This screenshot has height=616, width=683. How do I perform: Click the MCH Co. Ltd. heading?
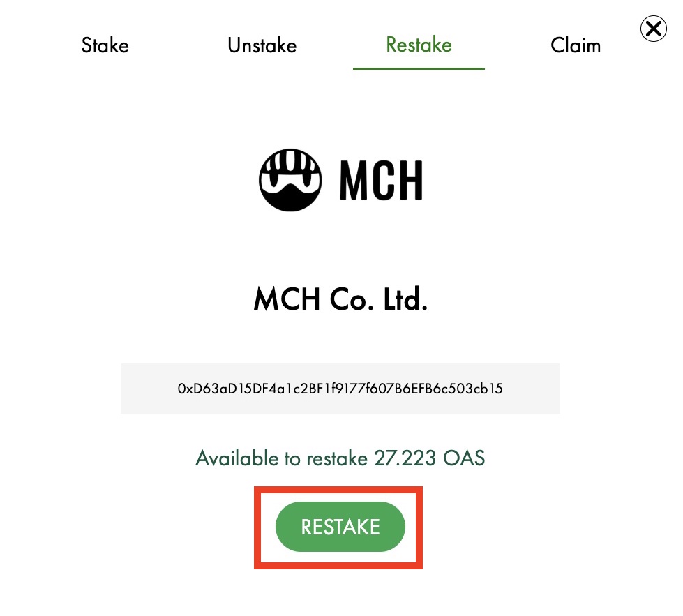340,299
